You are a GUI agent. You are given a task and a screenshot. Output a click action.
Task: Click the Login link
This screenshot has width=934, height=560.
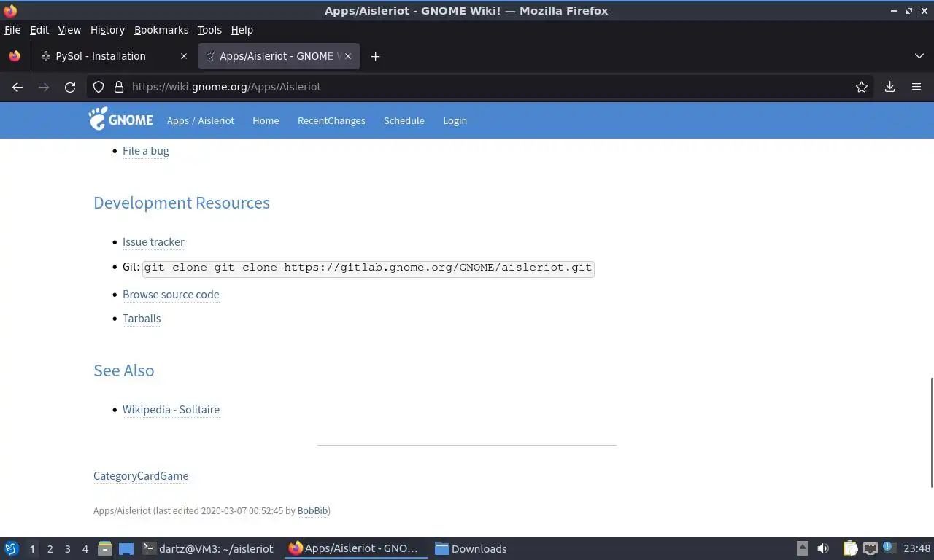coord(455,120)
